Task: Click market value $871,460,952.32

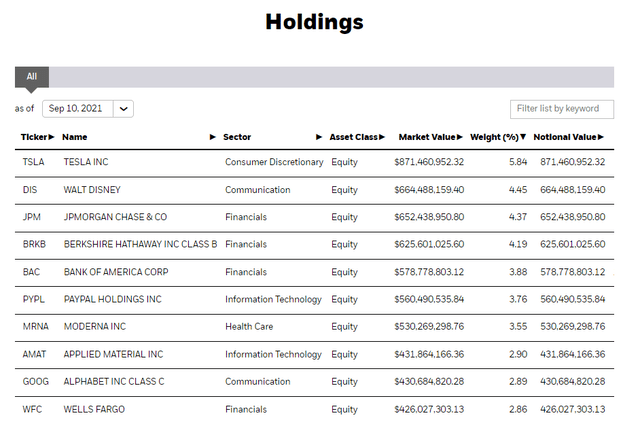Action: (429, 162)
